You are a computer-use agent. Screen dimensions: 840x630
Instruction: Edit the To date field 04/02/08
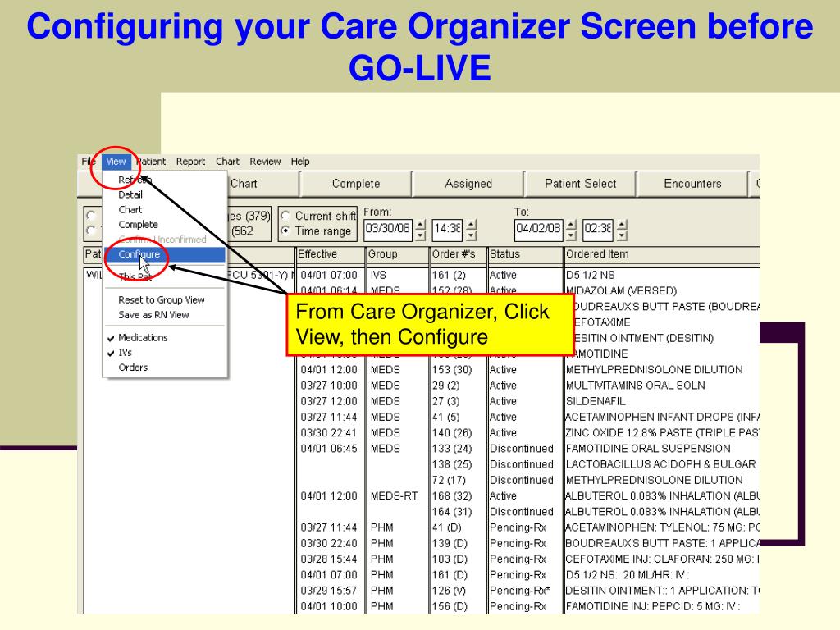coord(538,229)
